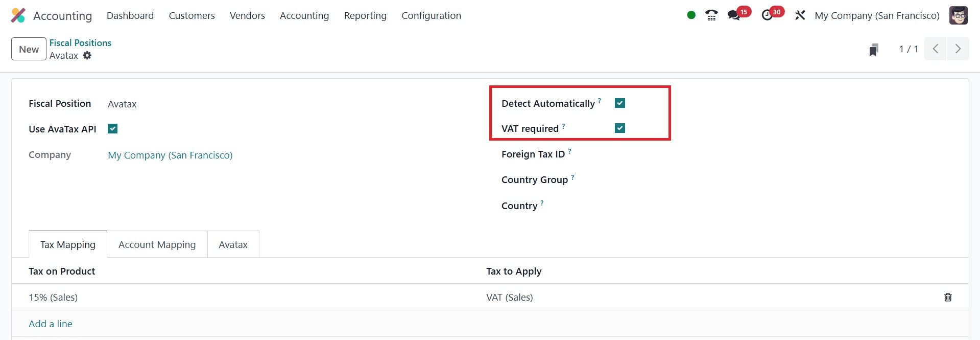Click the Odoo Accounting app logo
The image size is (980, 340).
18,15
